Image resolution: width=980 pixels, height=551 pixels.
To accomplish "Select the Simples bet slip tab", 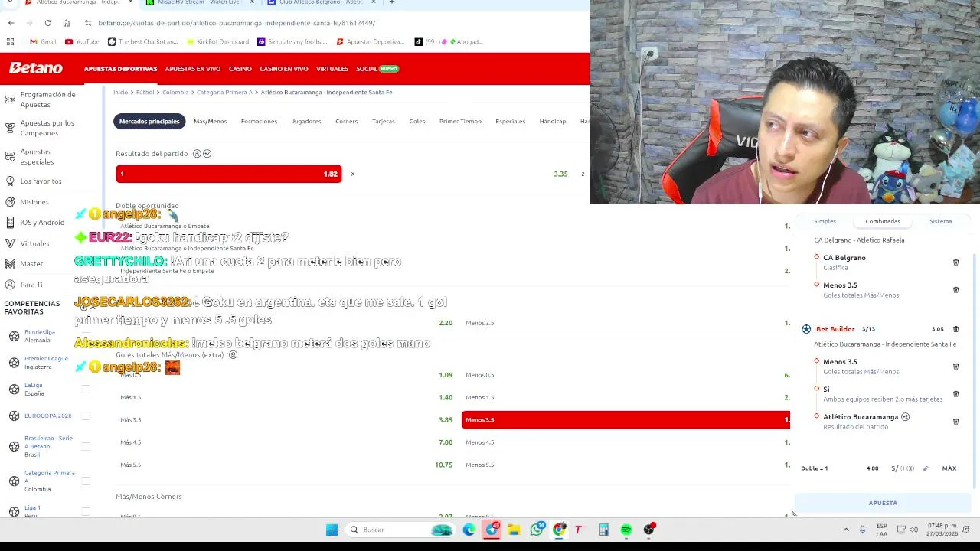I will coord(825,221).
